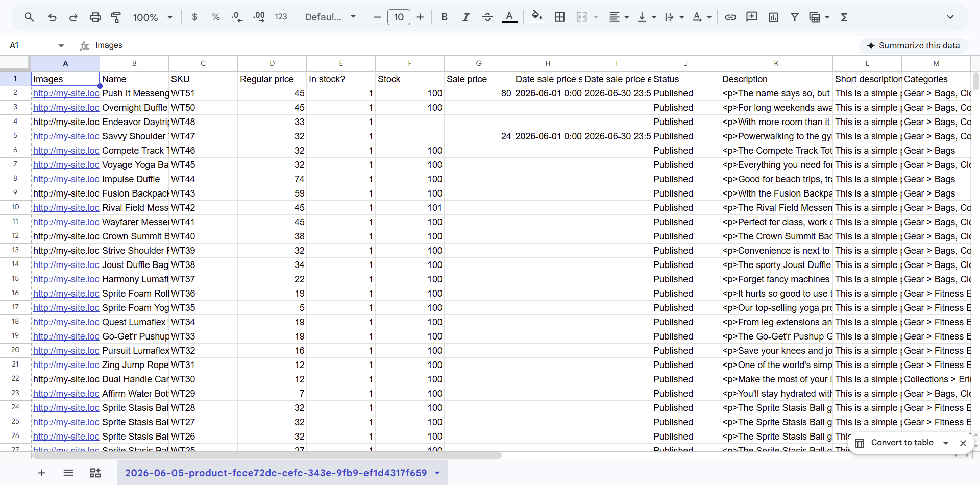Screen dimensions: 980x485
Task: Toggle italic formatting
Action: [x=466, y=17]
